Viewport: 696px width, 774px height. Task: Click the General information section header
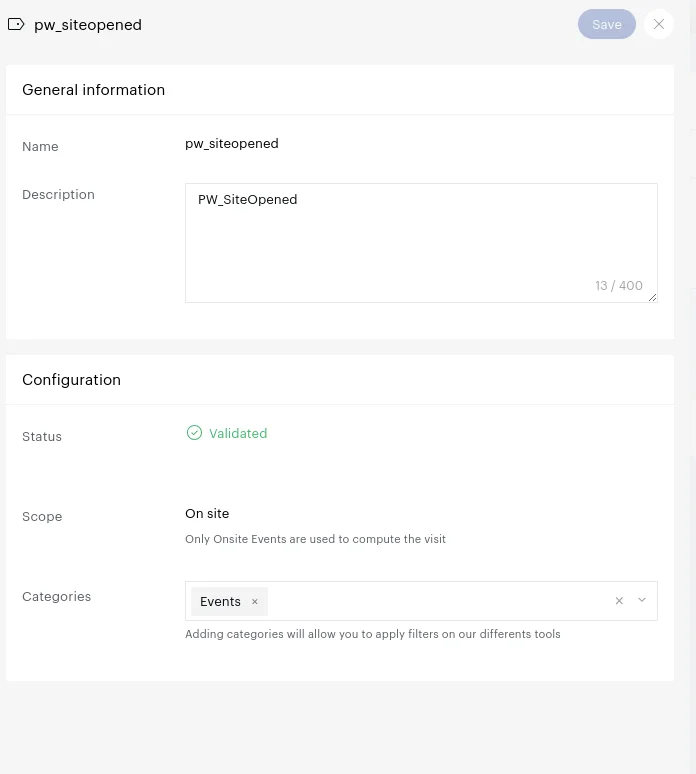94,90
